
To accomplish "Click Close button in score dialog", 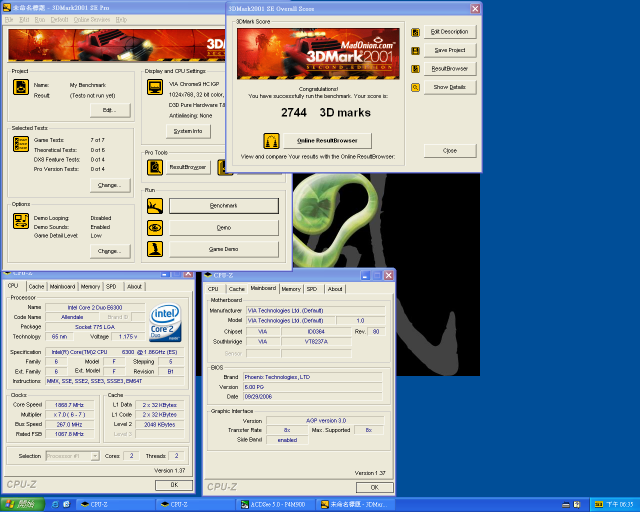I will pos(450,151).
